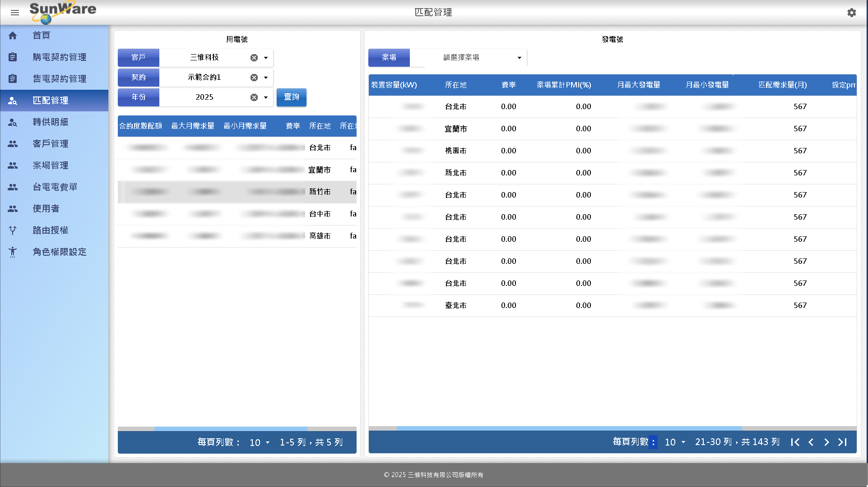Expand the 案場 dropdown selector
The image size is (868, 487).
point(519,58)
